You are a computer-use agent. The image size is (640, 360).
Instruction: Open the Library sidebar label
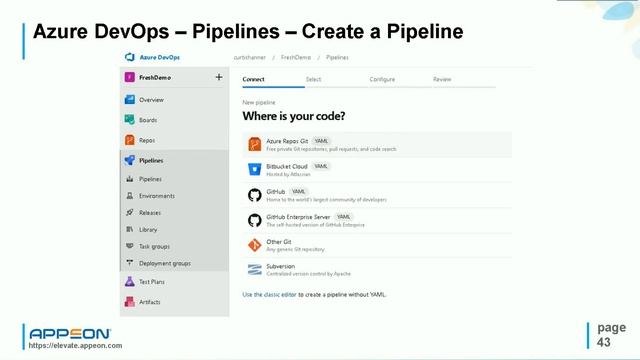tap(148, 230)
